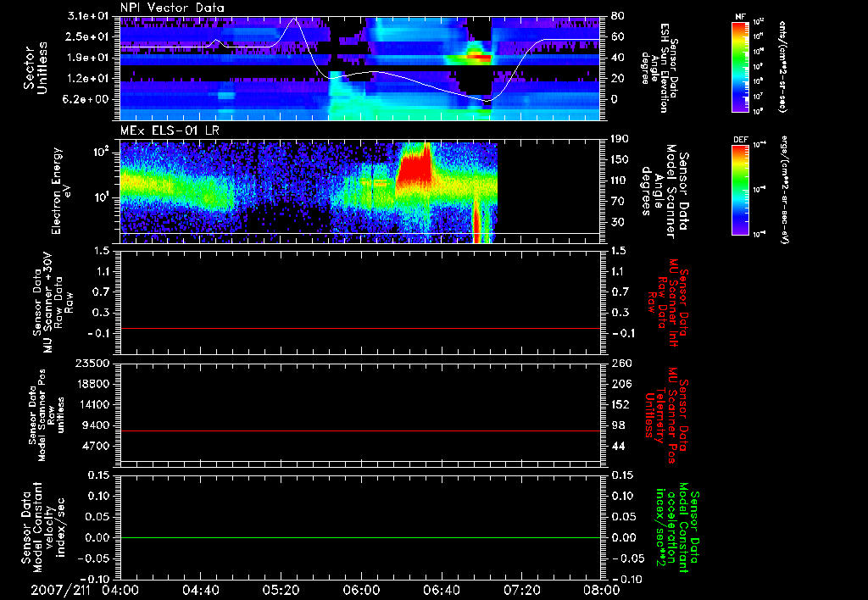Click the "14100" scanner position tick value
Screen dimensions: 868x600
point(92,404)
